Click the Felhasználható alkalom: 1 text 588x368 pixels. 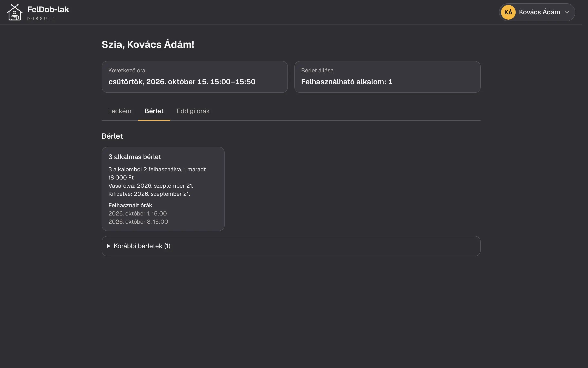(x=346, y=82)
